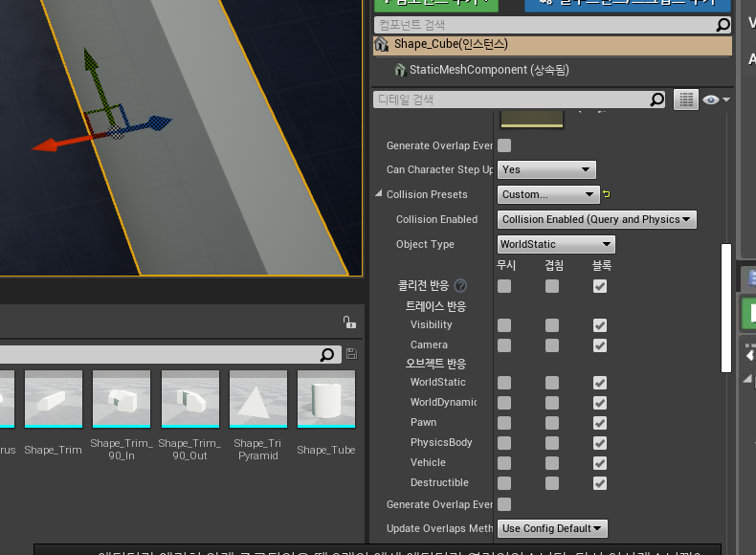Uncheck WorldStatic block response
This screenshot has width=756, height=555.
pyautogui.click(x=600, y=383)
